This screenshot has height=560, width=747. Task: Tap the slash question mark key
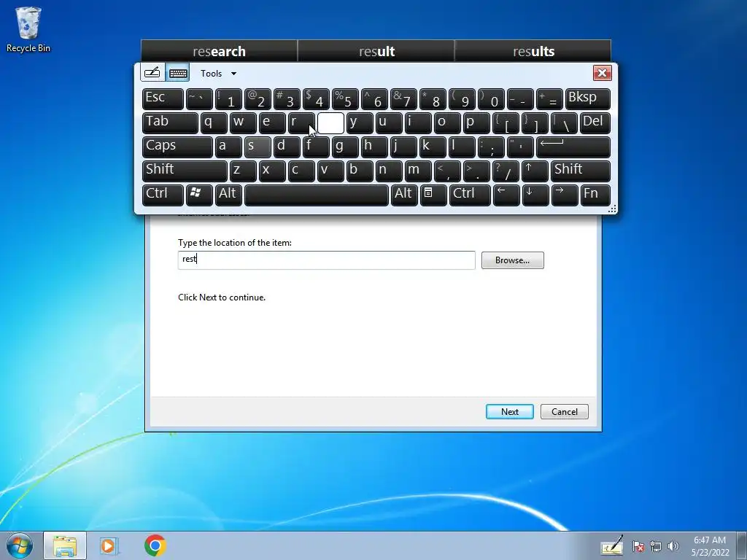(x=506, y=171)
